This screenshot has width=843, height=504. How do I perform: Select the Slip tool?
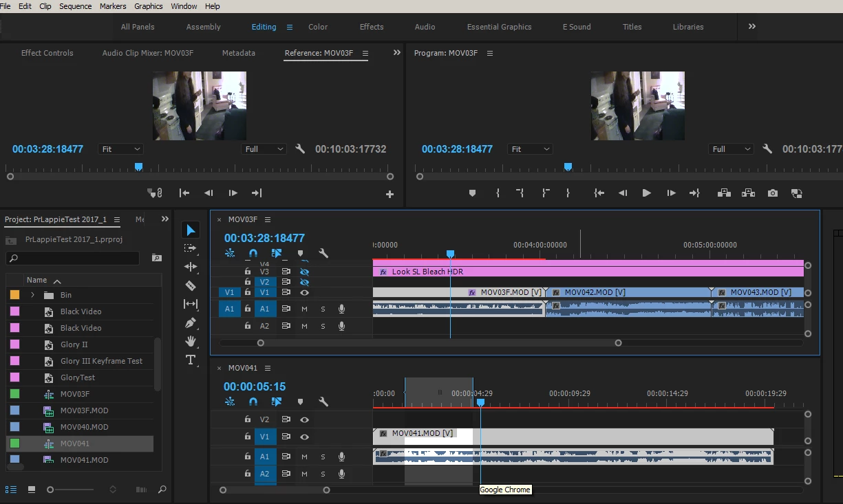191,304
